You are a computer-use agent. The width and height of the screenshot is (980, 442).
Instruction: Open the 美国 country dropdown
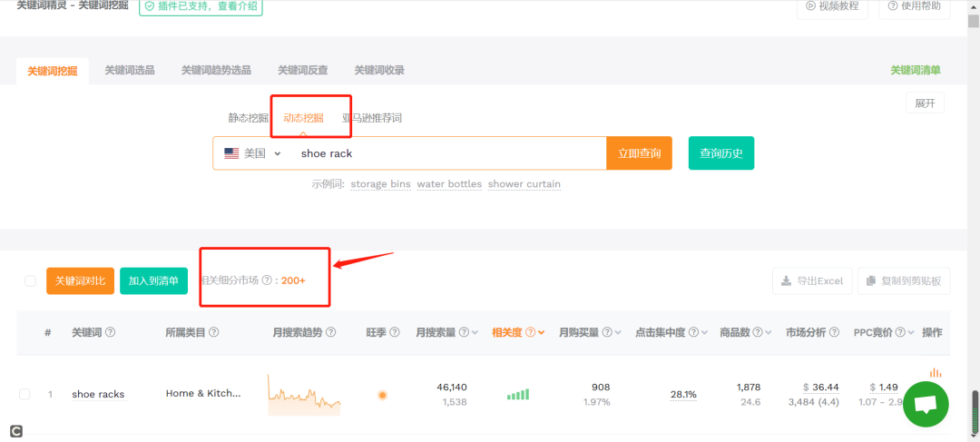[252, 153]
